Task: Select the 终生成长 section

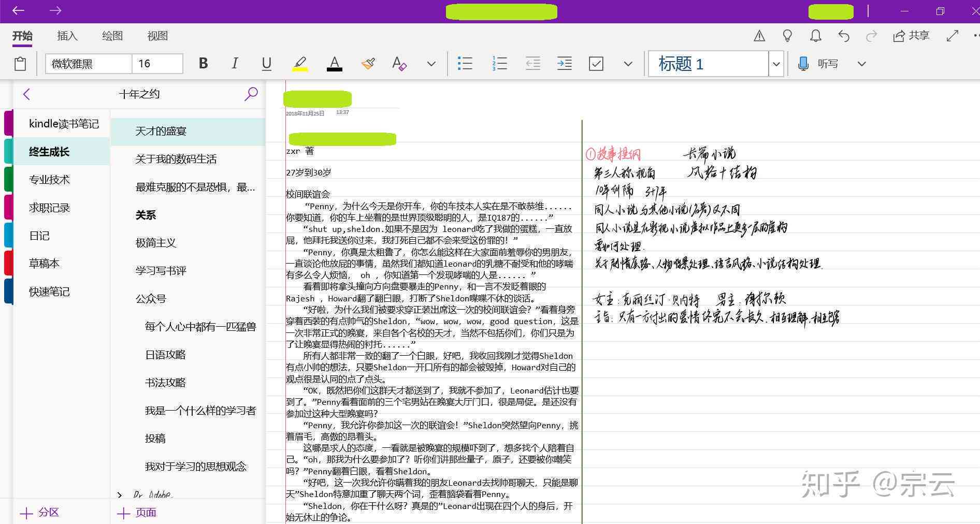Action: click(61, 152)
